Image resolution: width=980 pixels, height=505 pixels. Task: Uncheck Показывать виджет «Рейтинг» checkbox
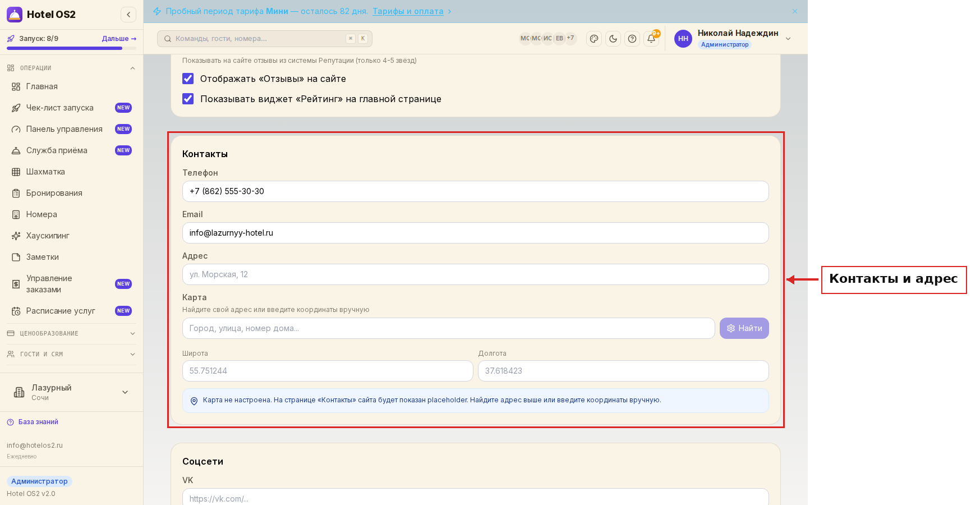[x=188, y=99]
